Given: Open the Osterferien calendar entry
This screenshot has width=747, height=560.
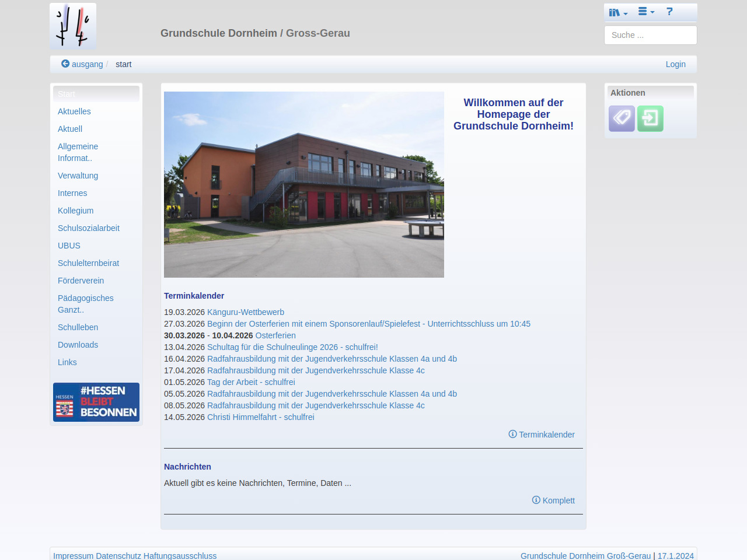Looking at the screenshot, I should point(275,335).
